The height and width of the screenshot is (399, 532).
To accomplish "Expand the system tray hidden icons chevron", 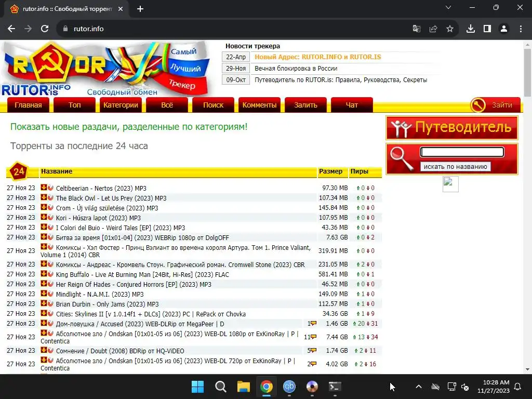I will tap(419, 387).
